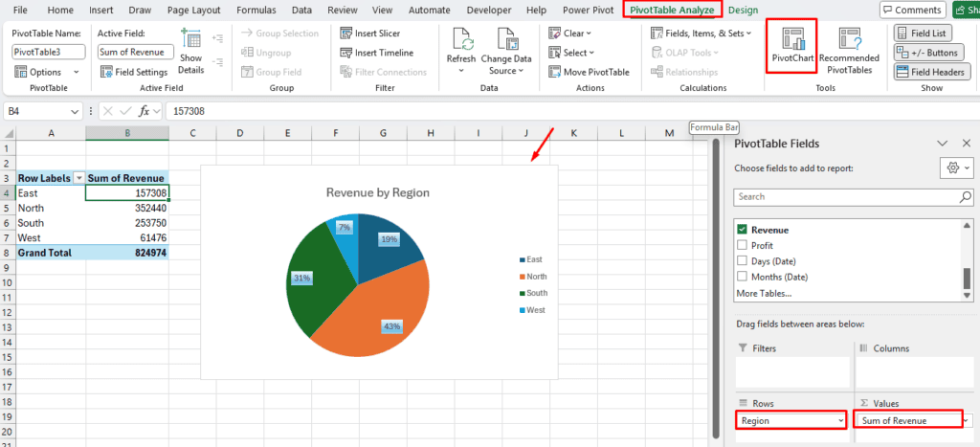The height and width of the screenshot is (447, 980).
Task: Open the PivotChart tool
Action: pyautogui.click(x=791, y=46)
